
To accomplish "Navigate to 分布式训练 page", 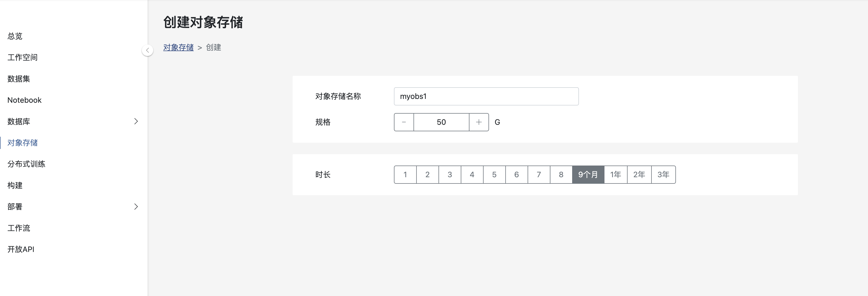I will click(26, 164).
